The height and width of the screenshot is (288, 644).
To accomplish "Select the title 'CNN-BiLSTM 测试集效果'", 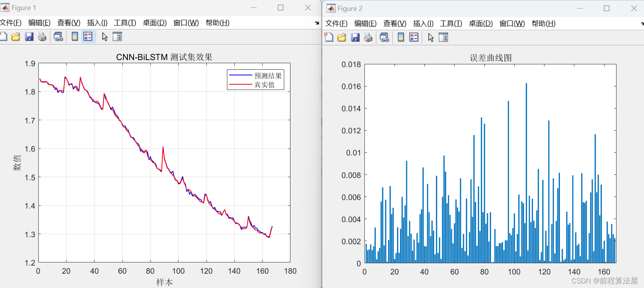I will pyautogui.click(x=164, y=57).
